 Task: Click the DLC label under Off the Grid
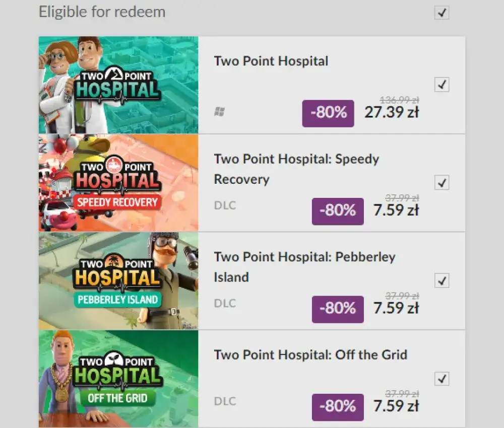click(x=225, y=401)
